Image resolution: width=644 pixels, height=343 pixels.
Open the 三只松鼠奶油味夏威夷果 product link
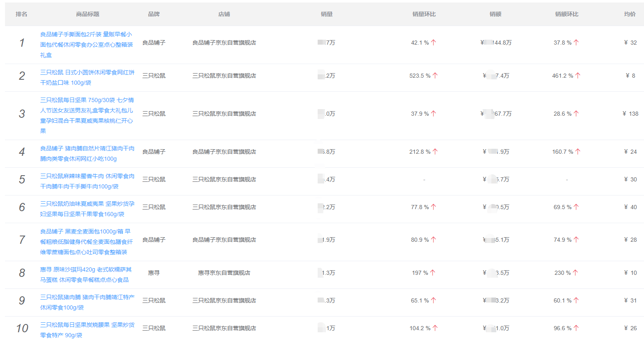tap(87, 209)
